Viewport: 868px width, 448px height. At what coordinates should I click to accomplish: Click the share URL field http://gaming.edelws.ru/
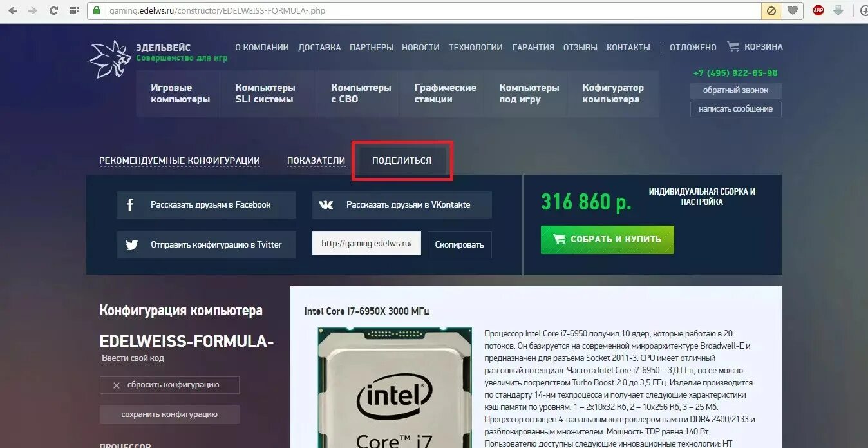coord(366,244)
